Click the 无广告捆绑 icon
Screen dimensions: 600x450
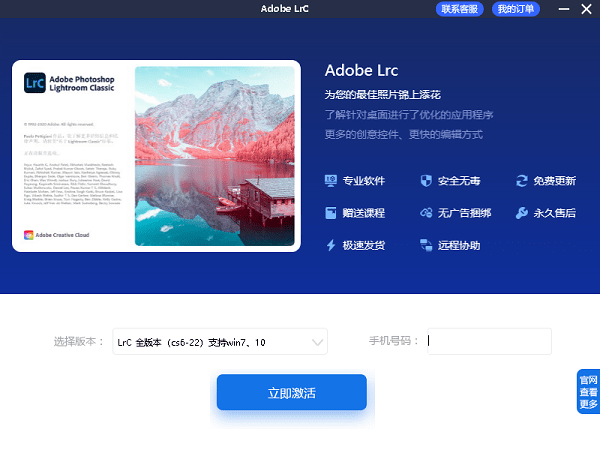[426, 213]
